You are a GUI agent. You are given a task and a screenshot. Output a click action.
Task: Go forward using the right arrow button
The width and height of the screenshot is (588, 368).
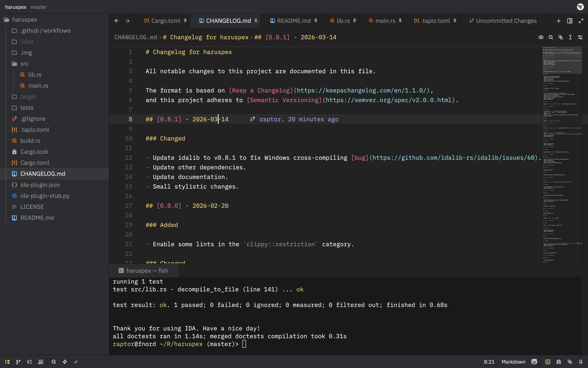(x=128, y=21)
